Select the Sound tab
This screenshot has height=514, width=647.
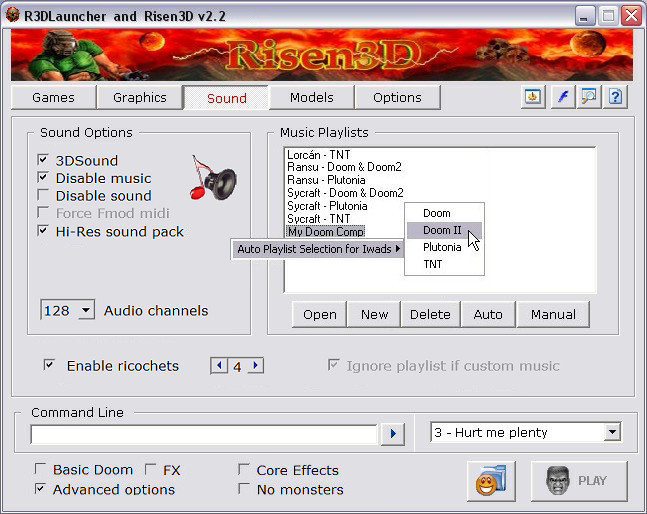coord(227,98)
